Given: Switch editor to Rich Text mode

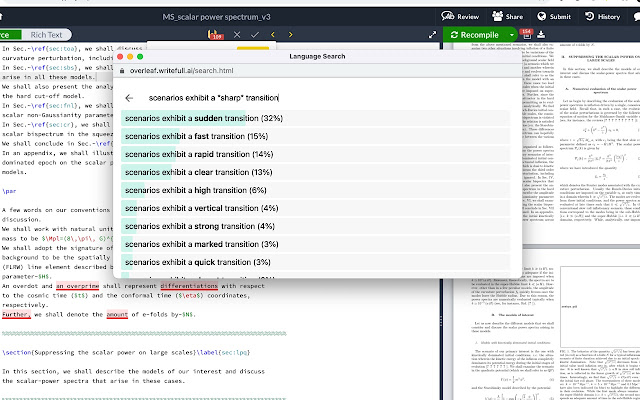Looking at the screenshot, I should coord(46,35).
